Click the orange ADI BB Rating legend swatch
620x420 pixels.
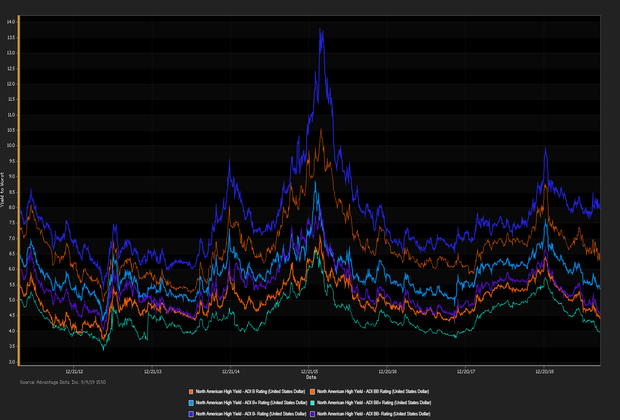point(312,392)
